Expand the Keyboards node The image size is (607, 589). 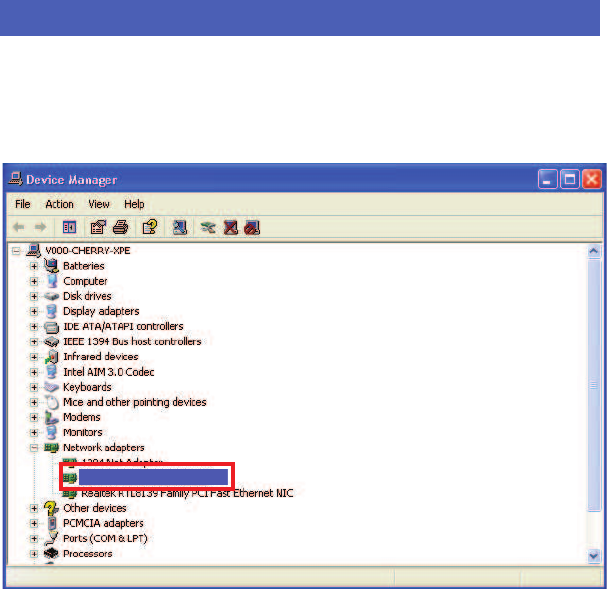pos(34,387)
